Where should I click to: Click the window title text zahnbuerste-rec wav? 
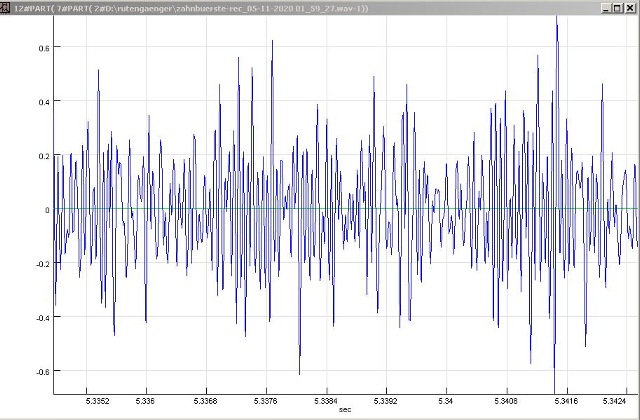[191, 8]
